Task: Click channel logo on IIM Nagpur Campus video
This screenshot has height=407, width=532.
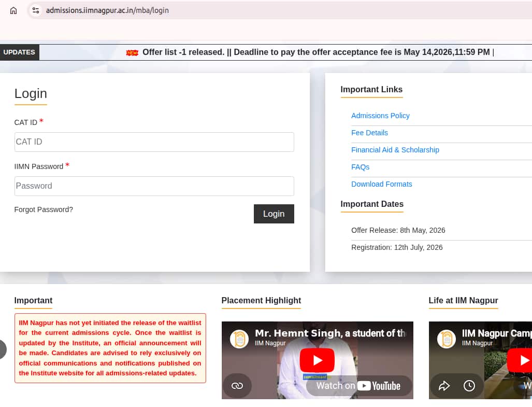Action: [446, 339]
